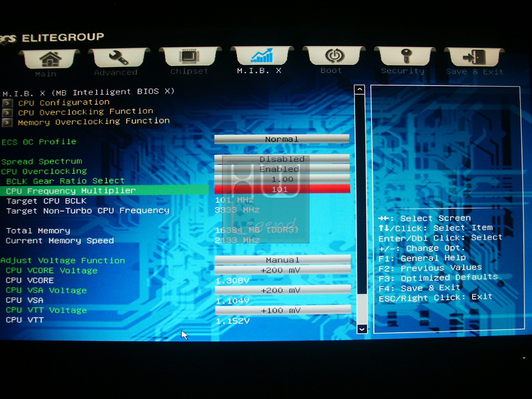Switch to Save & Exit tab label
This screenshot has width=532, height=399.
[x=475, y=71]
